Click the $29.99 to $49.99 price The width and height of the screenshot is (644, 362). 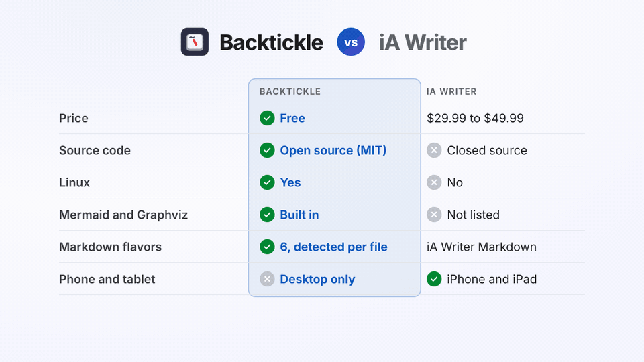[475, 118]
